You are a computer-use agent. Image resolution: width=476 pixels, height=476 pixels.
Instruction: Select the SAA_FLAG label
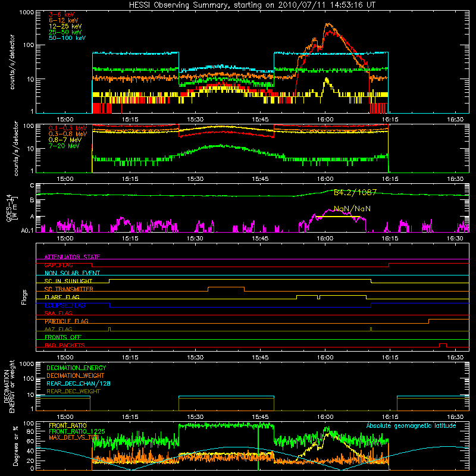[x=58, y=313]
